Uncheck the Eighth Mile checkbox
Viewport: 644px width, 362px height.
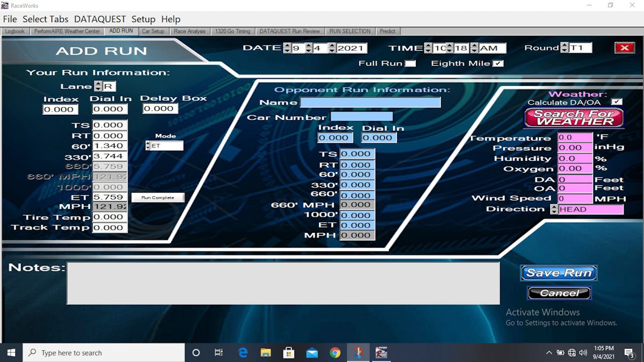[x=498, y=63]
